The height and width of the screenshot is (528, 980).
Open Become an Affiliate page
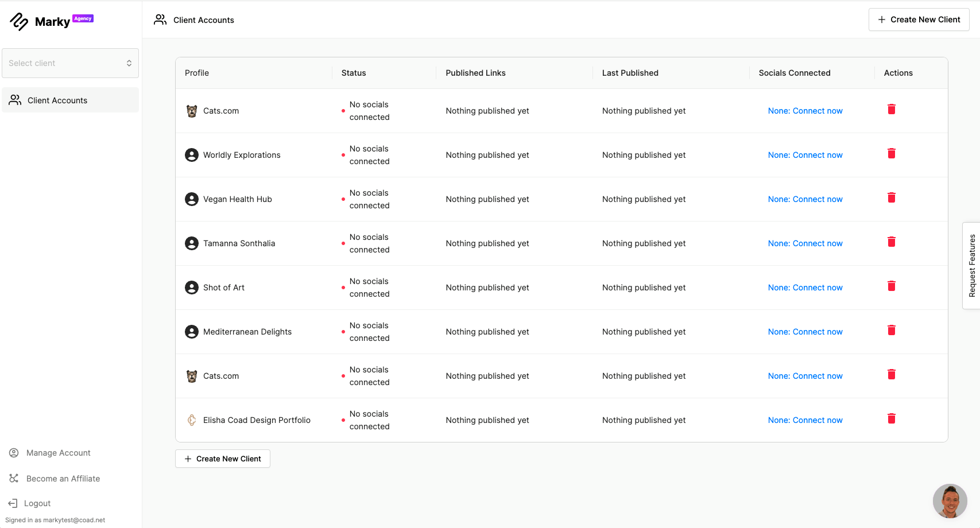click(x=63, y=479)
